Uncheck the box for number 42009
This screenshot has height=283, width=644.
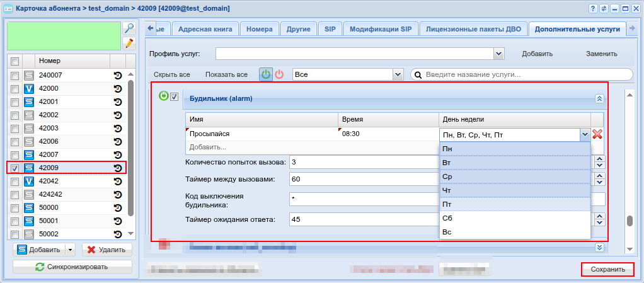[14, 168]
